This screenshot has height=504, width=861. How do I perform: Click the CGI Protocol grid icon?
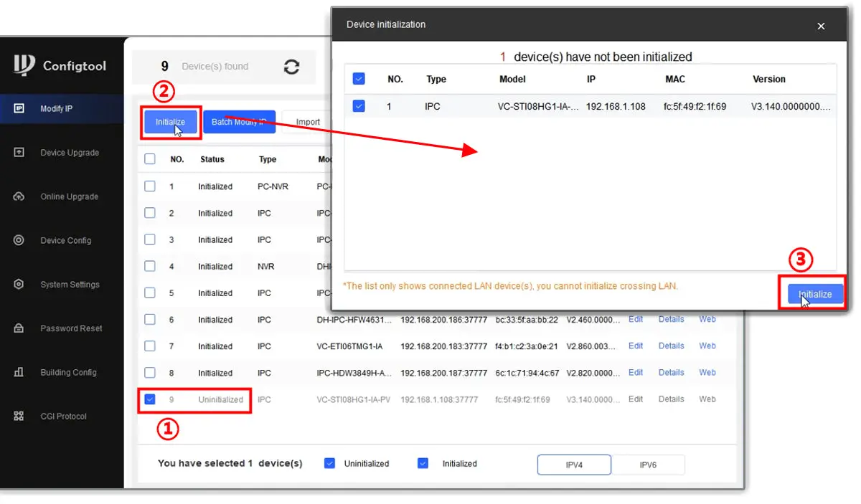coord(19,416)
